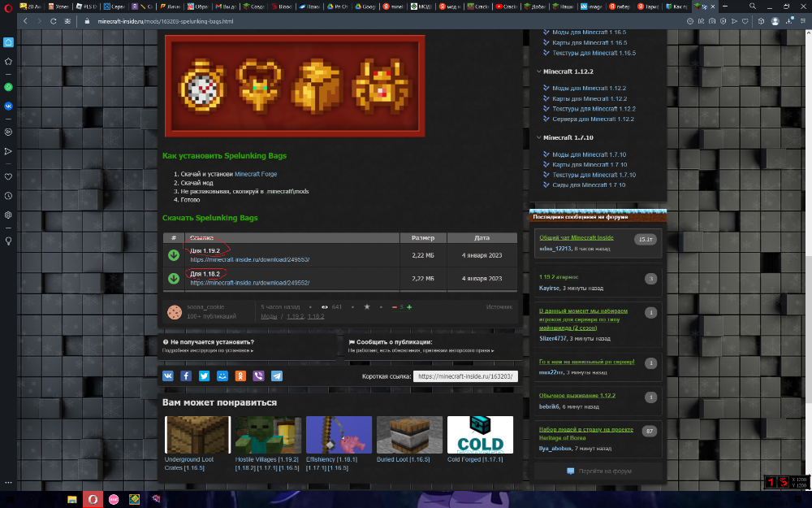
Task: Open Hostile Villages thumbnail
Action: 268,435
